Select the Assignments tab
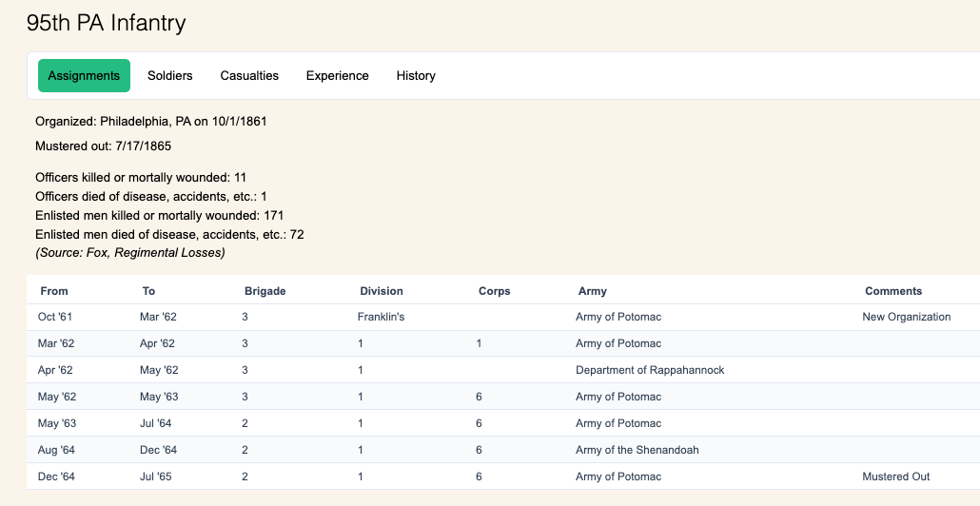980x506 pixels. 84,76
